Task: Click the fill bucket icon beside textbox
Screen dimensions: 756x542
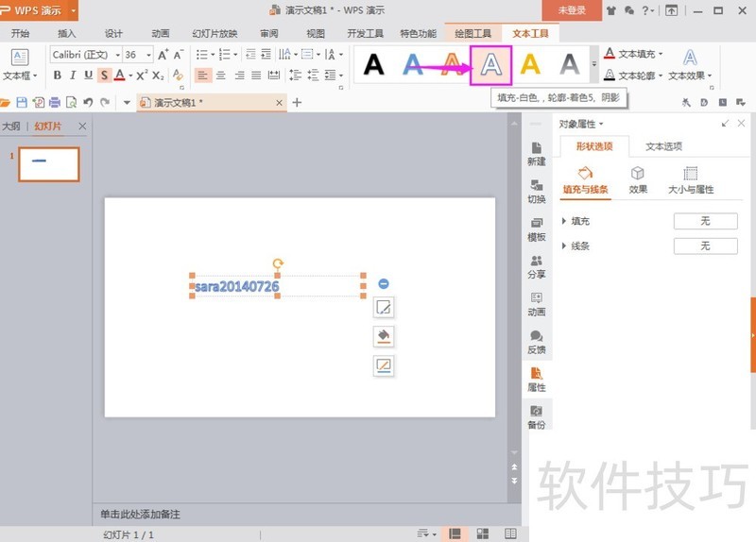Action: pyautogui.click(x=384, y=336)
